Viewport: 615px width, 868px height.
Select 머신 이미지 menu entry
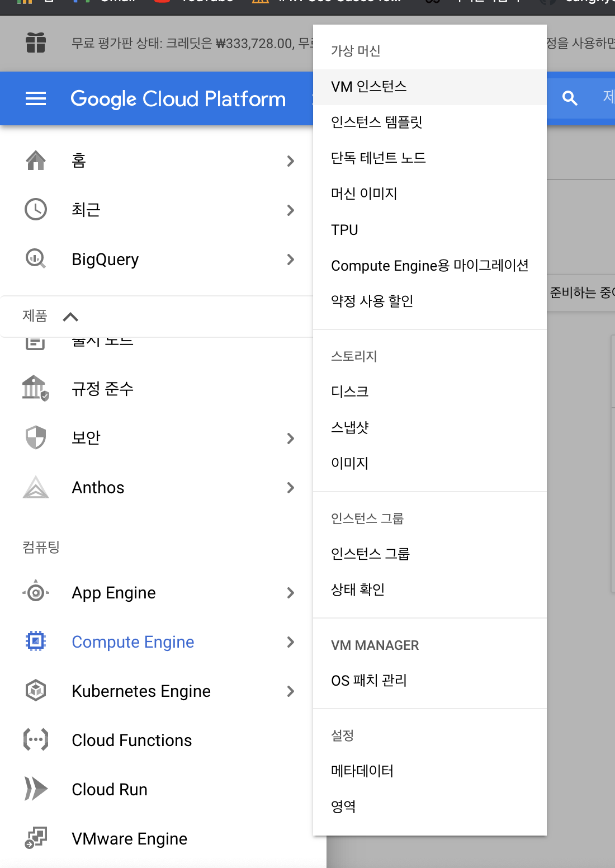430,194
